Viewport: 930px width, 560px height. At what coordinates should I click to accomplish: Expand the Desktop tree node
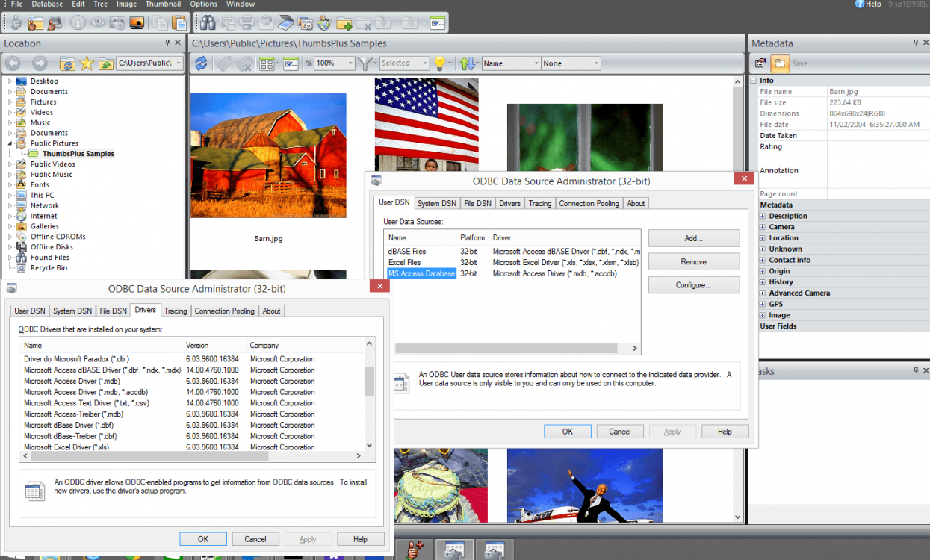[x=10, y=81]
